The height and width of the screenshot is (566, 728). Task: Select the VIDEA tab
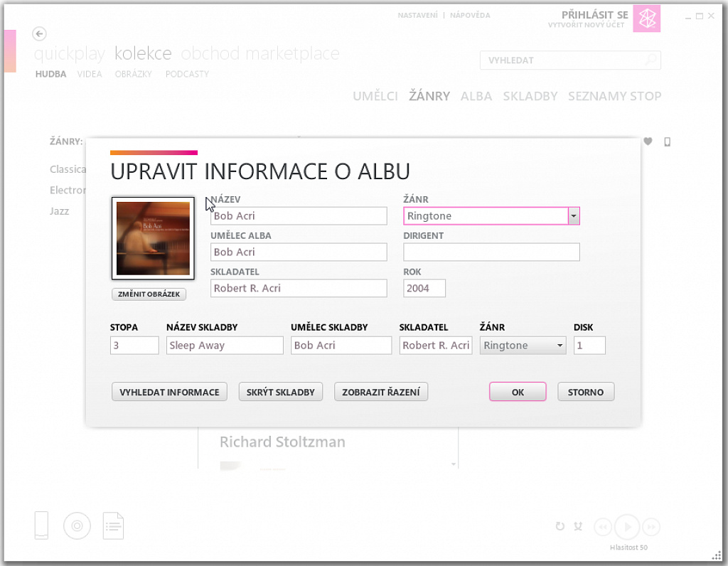click(x=90, y=74)
